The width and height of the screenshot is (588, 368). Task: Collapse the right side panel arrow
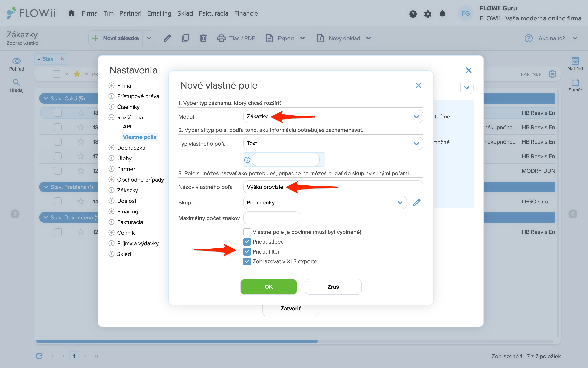click(573, 214)
